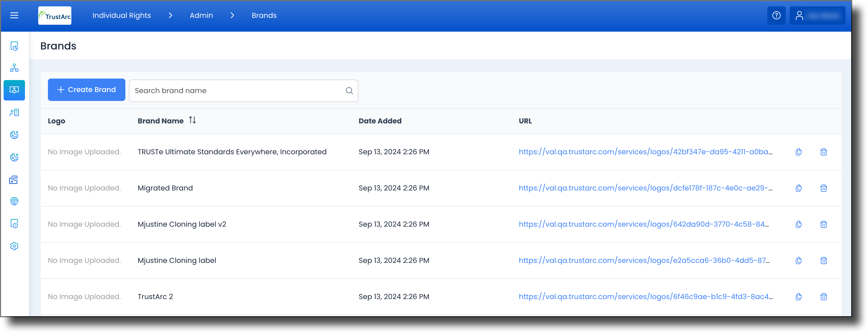Delete the Mjustine Cloning label v2 brand
The height and width of the screenshot is (333, 868).
pyautogui.click(x=823, y=224)
